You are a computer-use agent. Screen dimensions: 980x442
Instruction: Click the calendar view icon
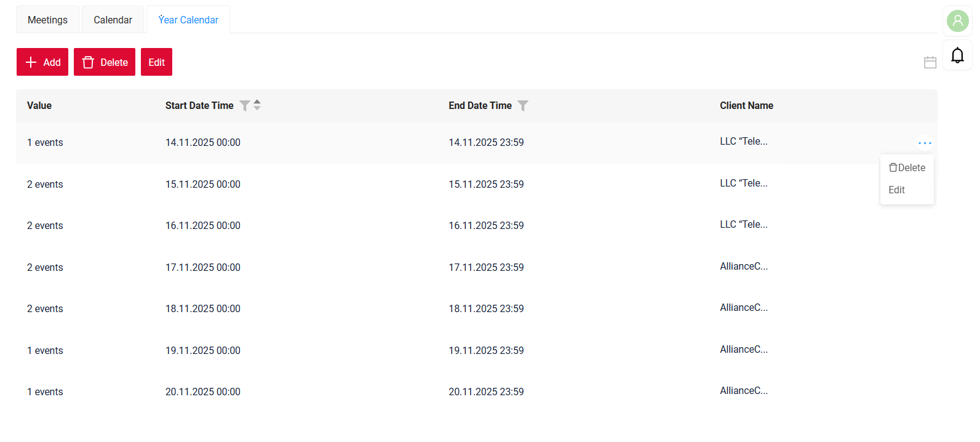coord(930,62)
